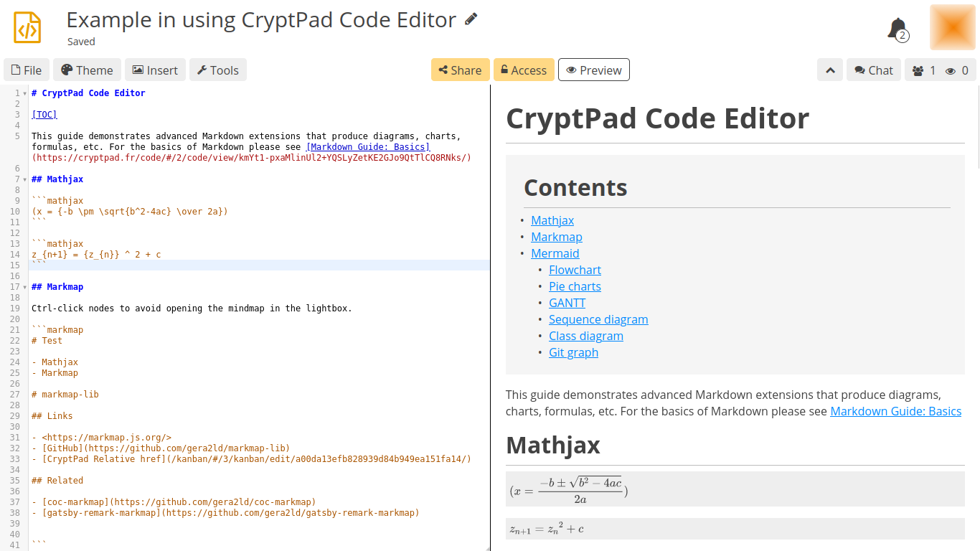Click the '[gatsby-remark-markmap]' editor line
980x551 pixels.
pyautogui.click(x=225, y=513)
